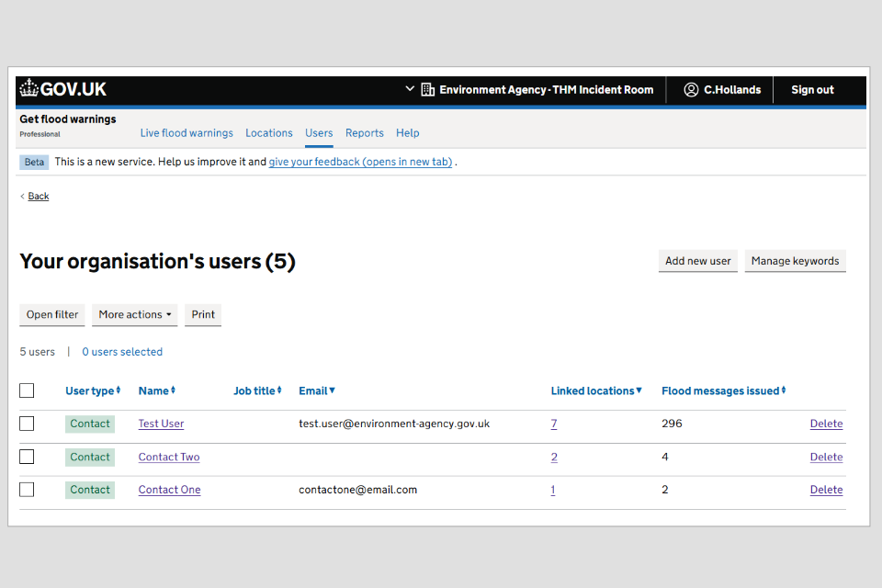Sort by Job title column arrows
Viewport: 882px width, 588px height.
pyautogui.click(x=279, y=391)
